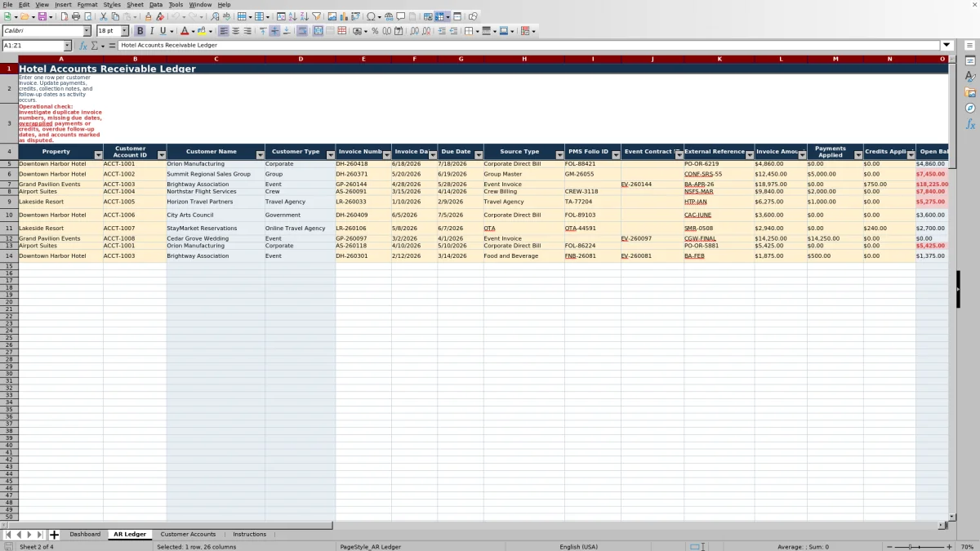Click the Name Box input field
980x551 pixels.
33,46
